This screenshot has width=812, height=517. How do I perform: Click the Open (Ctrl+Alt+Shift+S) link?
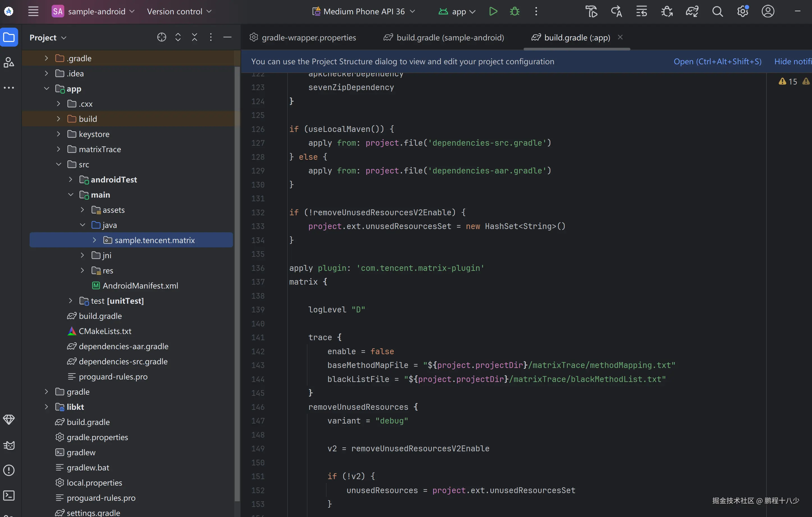point(717,62)
